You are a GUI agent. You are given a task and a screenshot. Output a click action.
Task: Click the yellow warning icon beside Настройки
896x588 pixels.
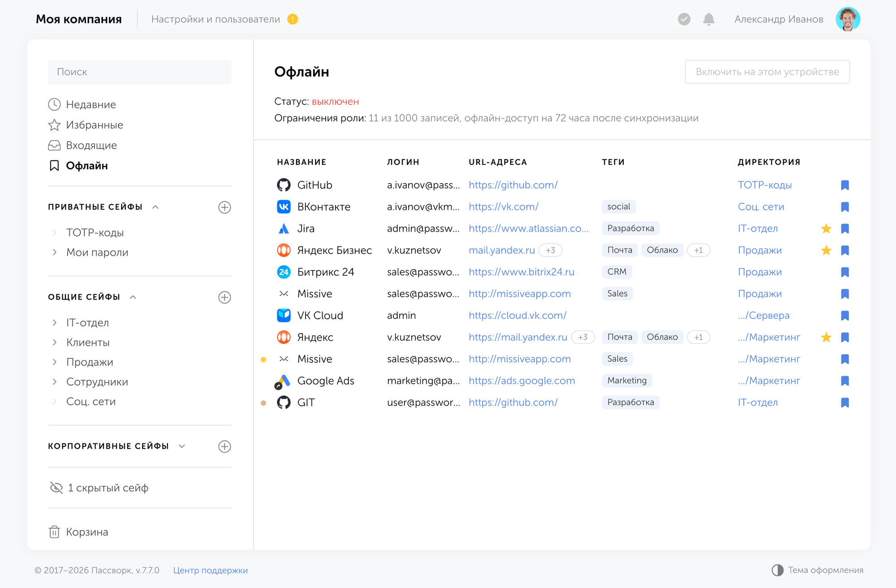293,19
